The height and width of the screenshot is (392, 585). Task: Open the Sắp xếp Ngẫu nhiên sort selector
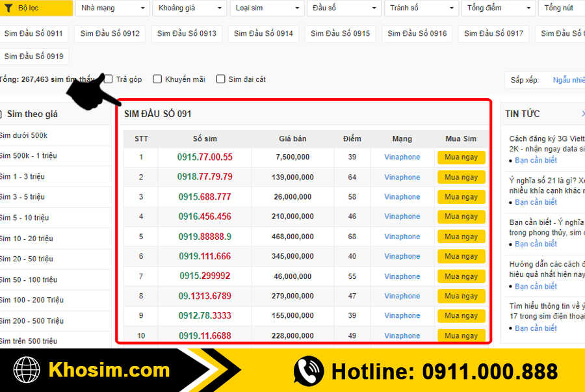click(x=568, y=80)
